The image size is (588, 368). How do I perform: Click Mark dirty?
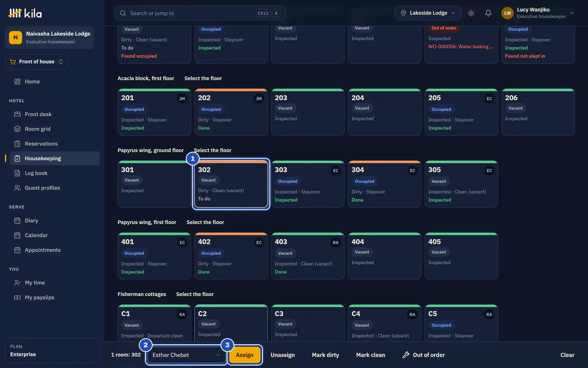[x=325, y=355]
